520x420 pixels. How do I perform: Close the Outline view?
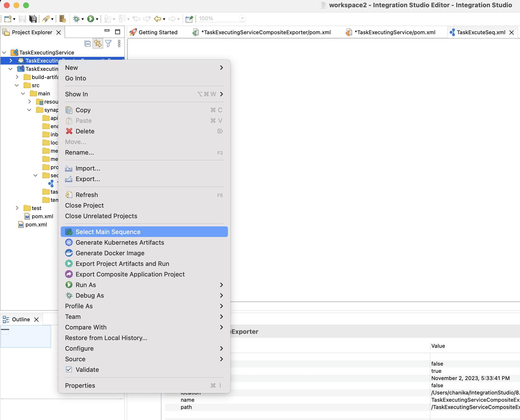click(36, 320)
